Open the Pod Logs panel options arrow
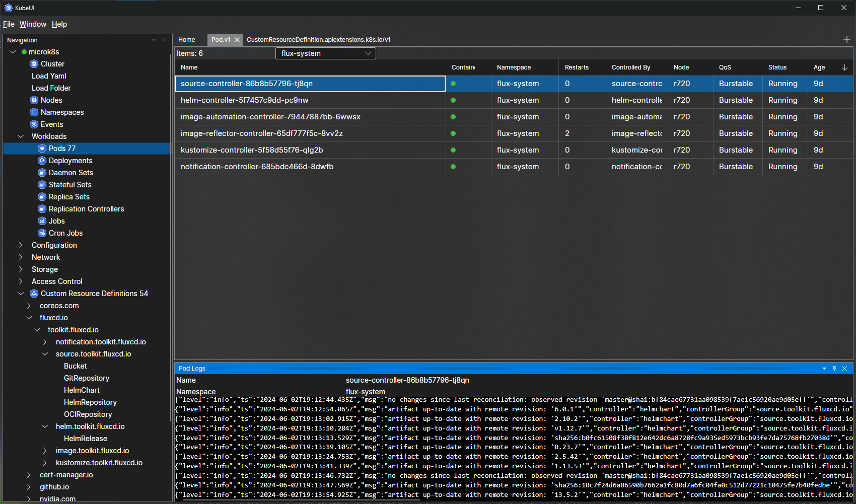Viewport: 856px width, 504px height. click(x=824, y=369)
